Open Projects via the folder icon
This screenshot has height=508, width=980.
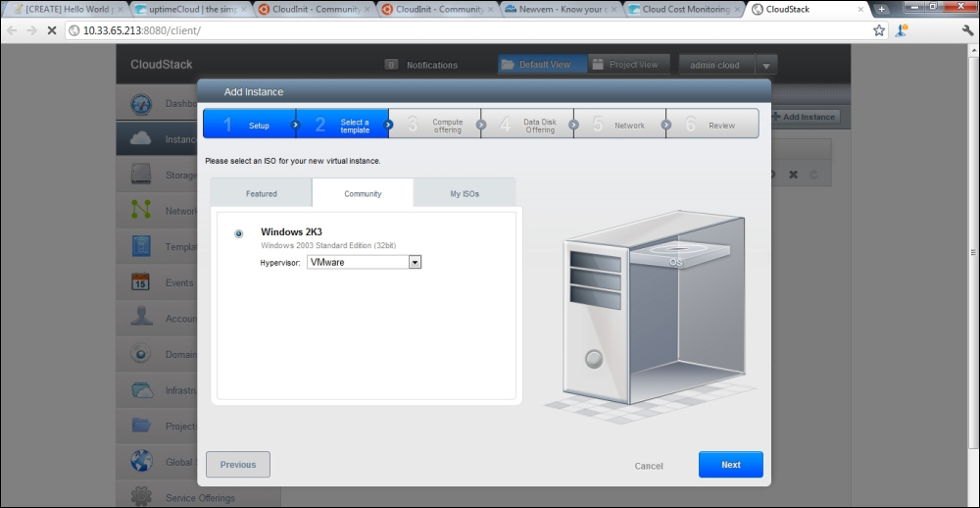pyautogui.click(x=142, y=426)
